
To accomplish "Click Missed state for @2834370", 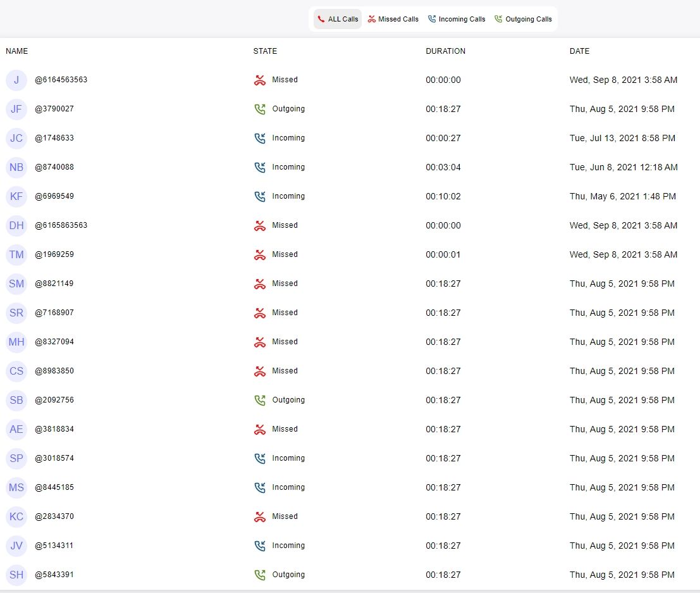I will (285, 516).
